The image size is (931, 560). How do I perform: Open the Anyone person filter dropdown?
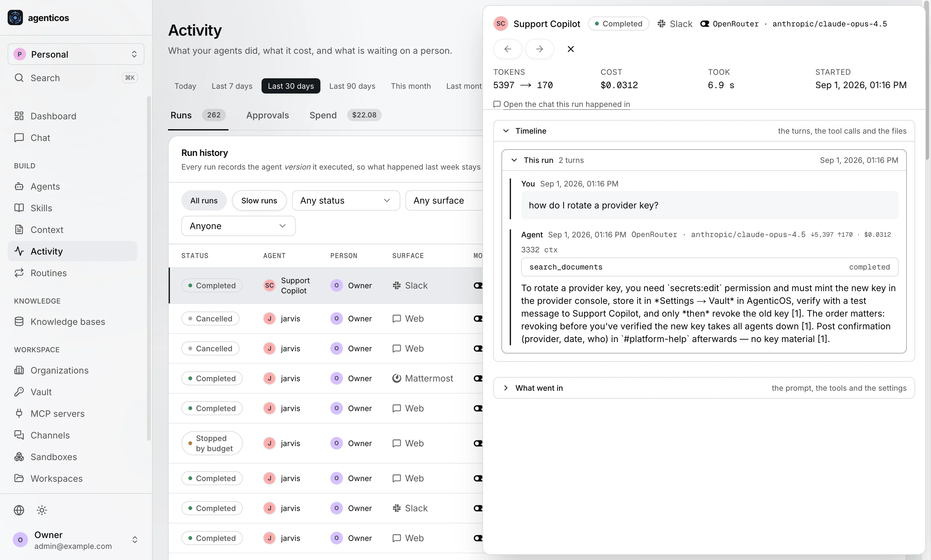[x=238, y=226]
